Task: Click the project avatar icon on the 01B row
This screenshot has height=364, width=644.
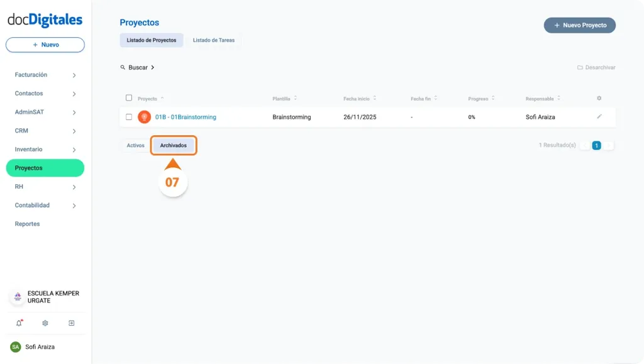Action: pyautogui.click(x=143, y=117)
